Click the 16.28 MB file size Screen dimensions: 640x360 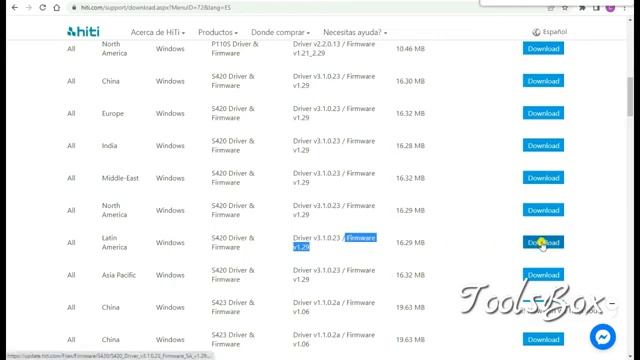click(x=410, y=146)
